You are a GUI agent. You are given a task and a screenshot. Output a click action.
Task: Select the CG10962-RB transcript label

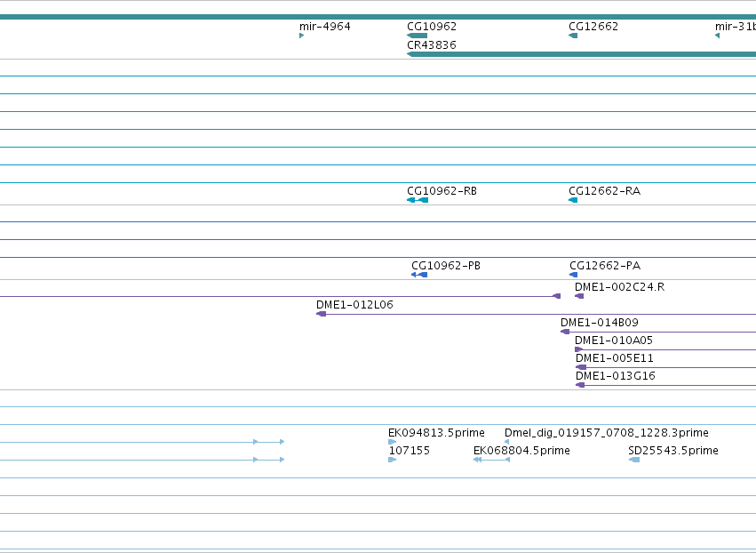pos(442,191)
